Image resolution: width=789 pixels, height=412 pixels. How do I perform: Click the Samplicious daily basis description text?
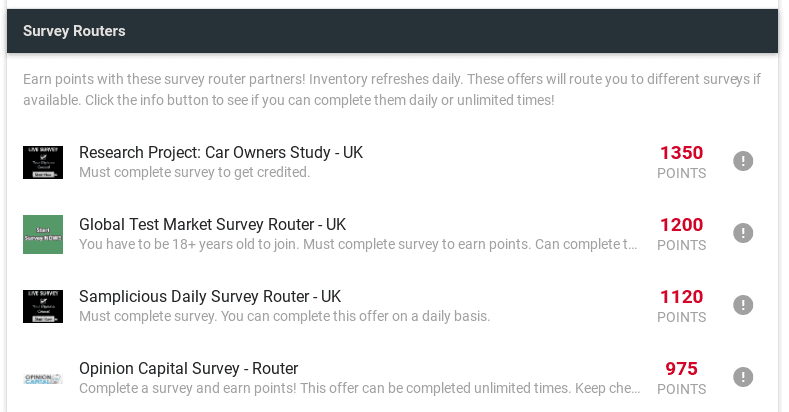point(284,316)
